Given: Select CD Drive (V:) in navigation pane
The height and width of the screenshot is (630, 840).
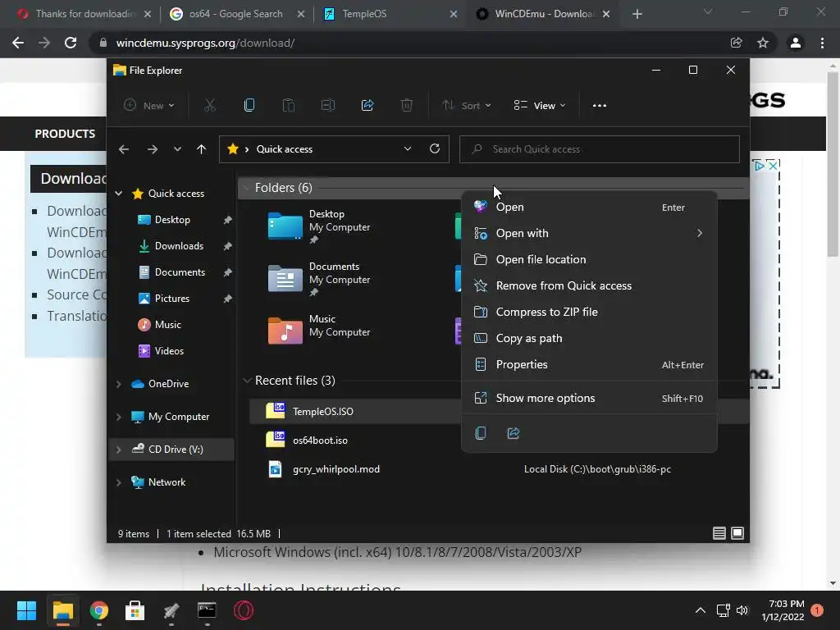Looking at the screenshot, I should [172, 449].
